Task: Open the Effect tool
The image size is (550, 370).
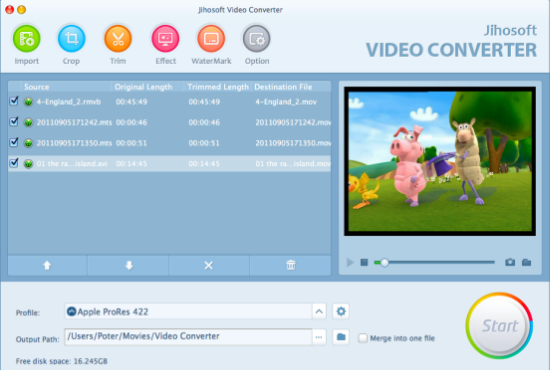Action: click(x=165, y=39)
